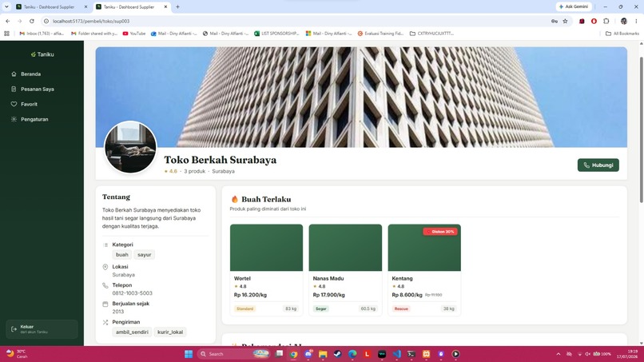Click the address bar URL
The width and height of the screenshot is (644, 362).
coord(91,21)
